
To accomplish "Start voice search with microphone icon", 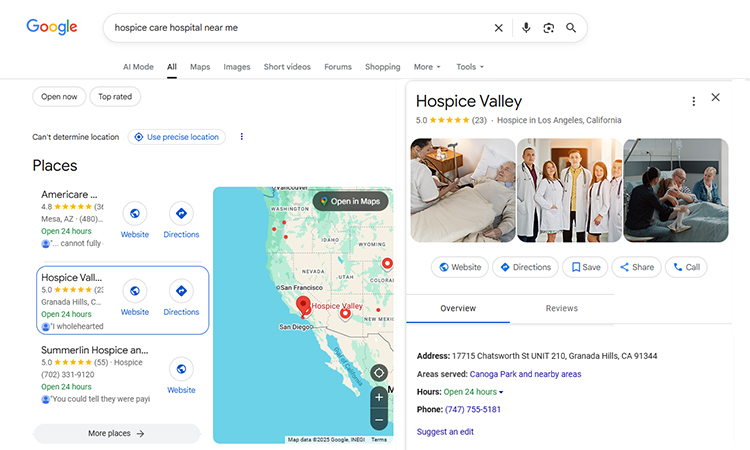I will [x=526, y=28].
